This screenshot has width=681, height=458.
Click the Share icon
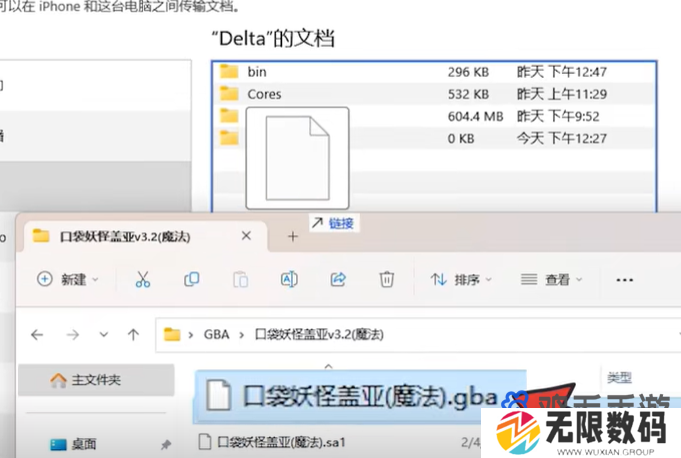point(338,280)
